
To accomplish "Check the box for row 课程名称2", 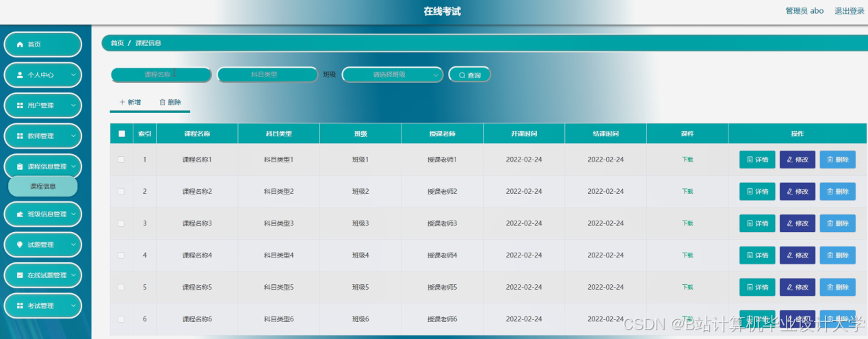I will tap(121, 191).
